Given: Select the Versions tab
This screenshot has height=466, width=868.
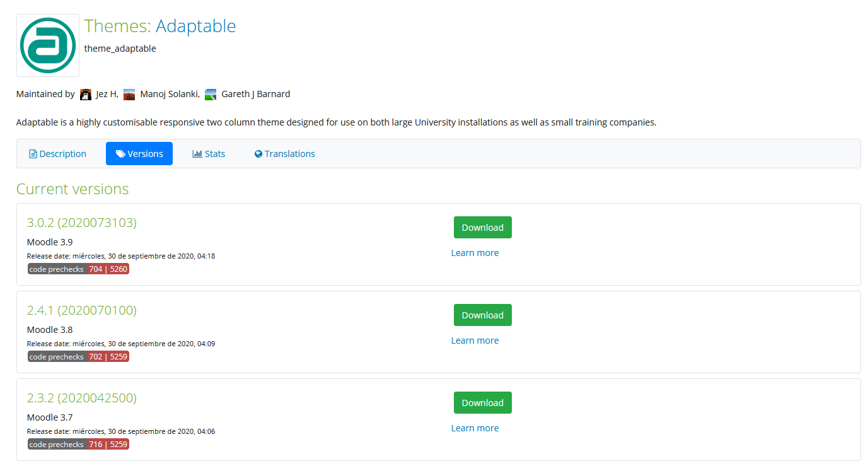Looking at the screenshot, I should click(x=139, y=154).
